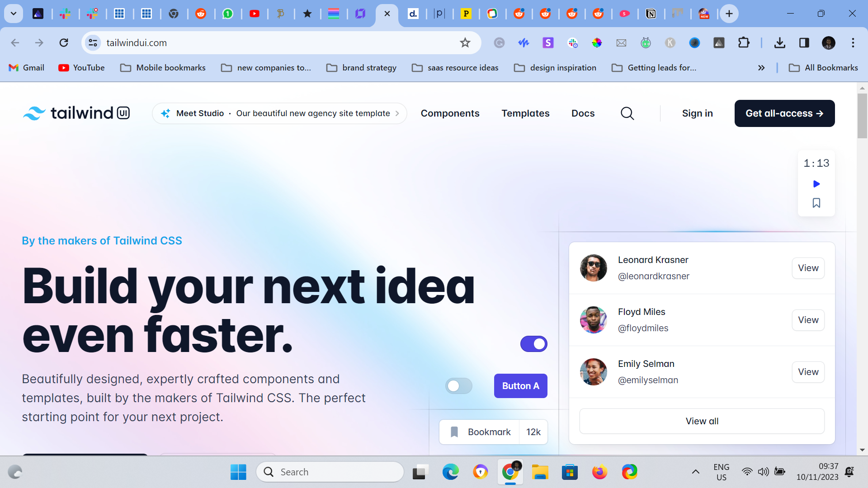The height and width of the screenshot is (488, 868).
Task: Enable the gray toggle beside Button A
Action: pyautogui.click(x=458, y=386)
